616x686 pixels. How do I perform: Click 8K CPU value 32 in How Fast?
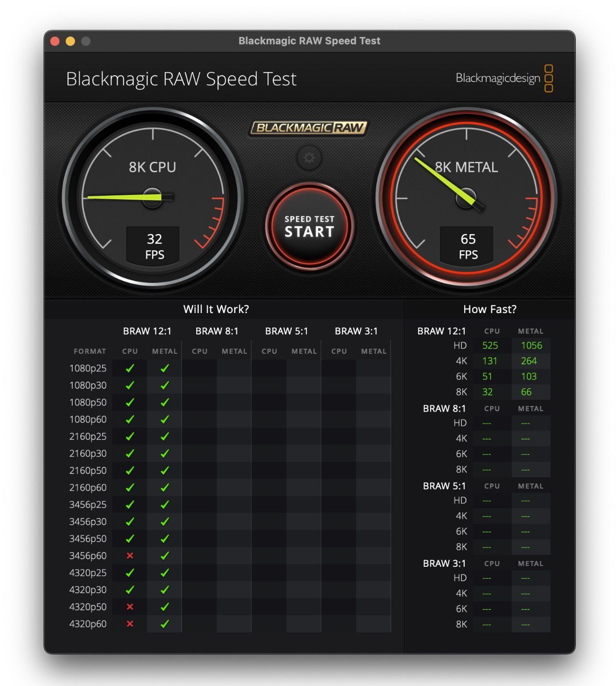click(x=487, y=392)
